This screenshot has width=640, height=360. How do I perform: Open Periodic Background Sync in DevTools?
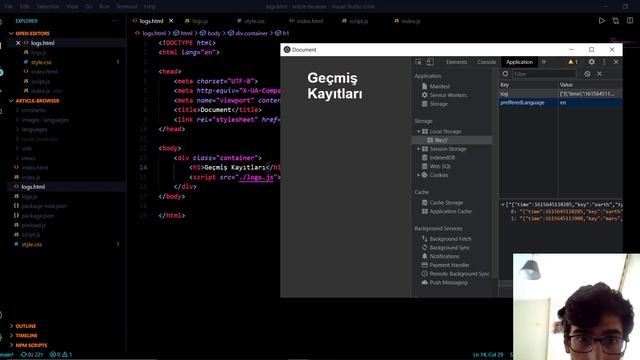[x=459, y=274]
